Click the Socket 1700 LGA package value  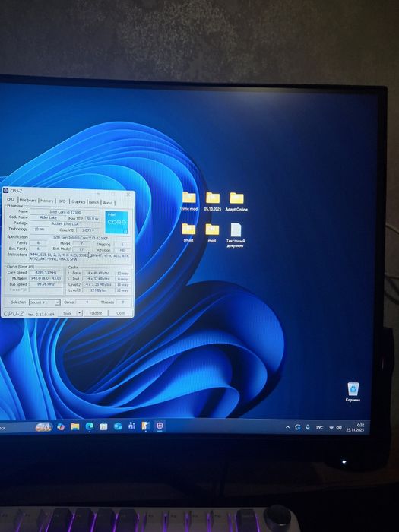pos(65,223)
